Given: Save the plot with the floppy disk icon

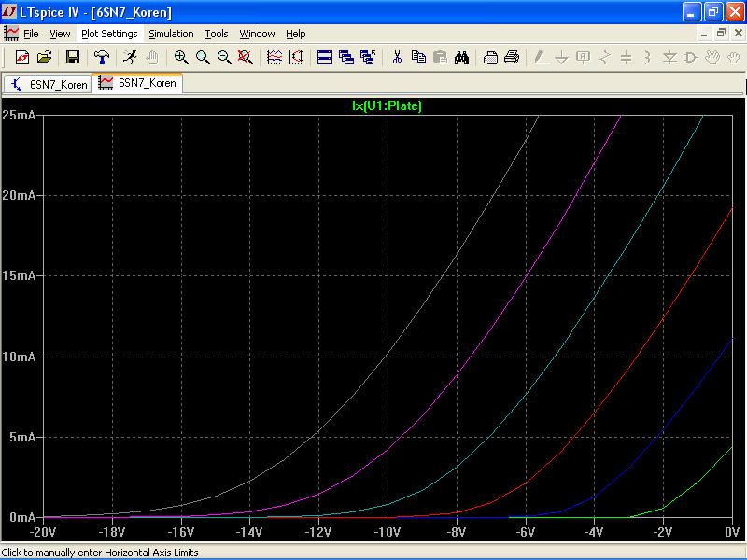Looking at the screenshot, I should tap(73, 58).
